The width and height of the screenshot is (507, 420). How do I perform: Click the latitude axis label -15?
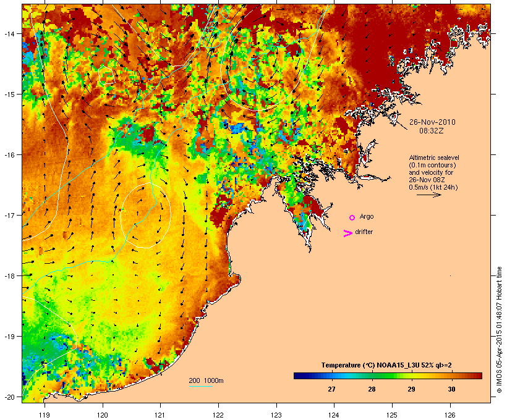pyautogui.click(x=9, y=94)
